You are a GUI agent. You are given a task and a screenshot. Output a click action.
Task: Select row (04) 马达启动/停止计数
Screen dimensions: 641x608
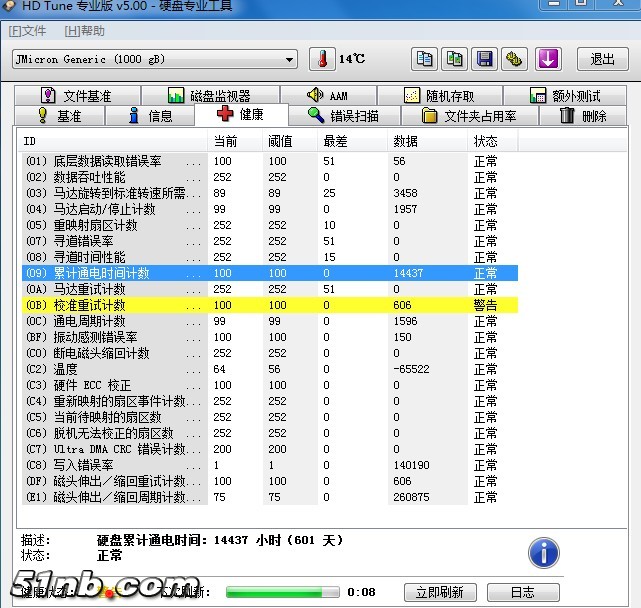point(270,209)
